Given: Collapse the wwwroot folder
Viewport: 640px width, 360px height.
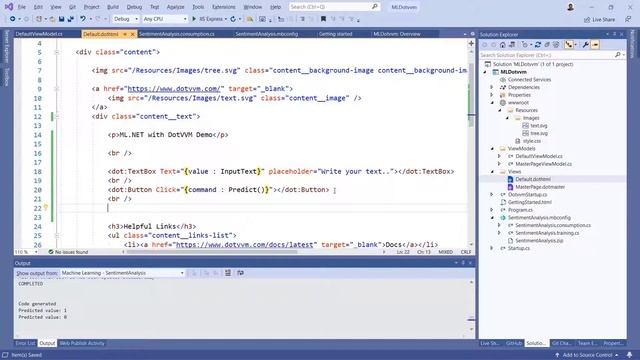Looking at the screenshot, I should pyautogui.click(x=492, y=102).
